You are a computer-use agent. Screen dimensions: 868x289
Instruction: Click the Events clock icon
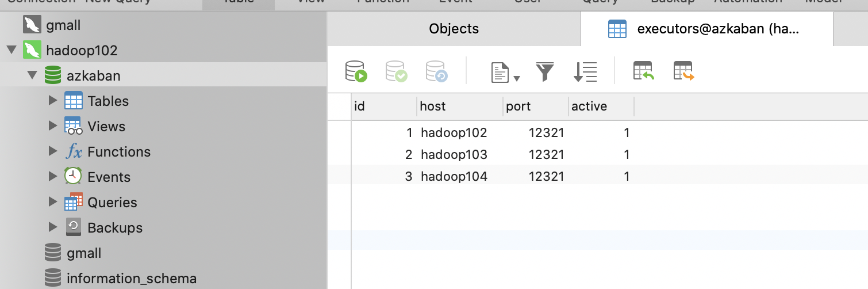tap(73, 177)
